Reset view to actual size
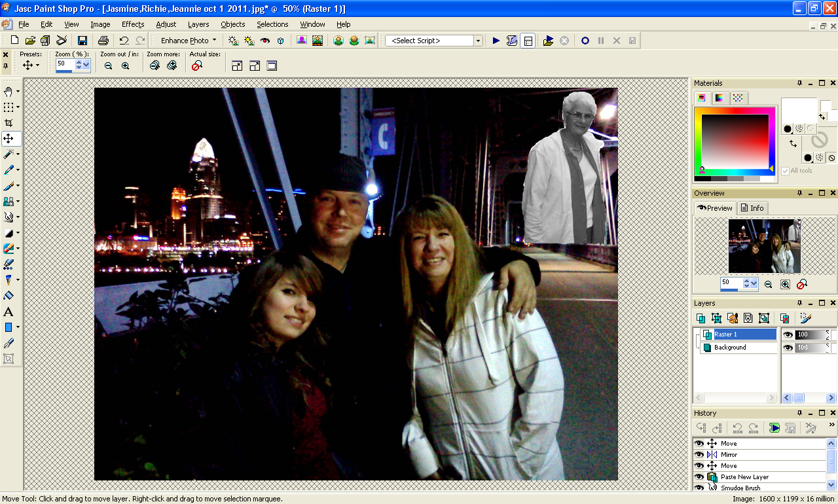The image size is (838, 504). coord(196,65)
